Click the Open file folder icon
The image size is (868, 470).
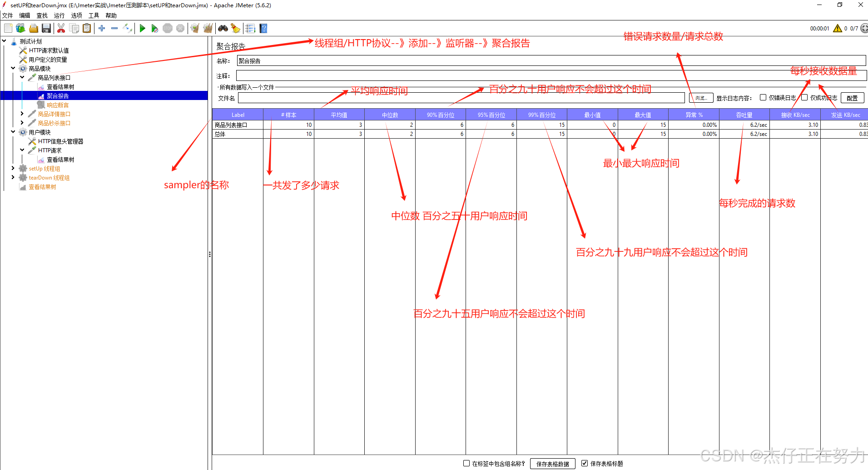point(34,28)
